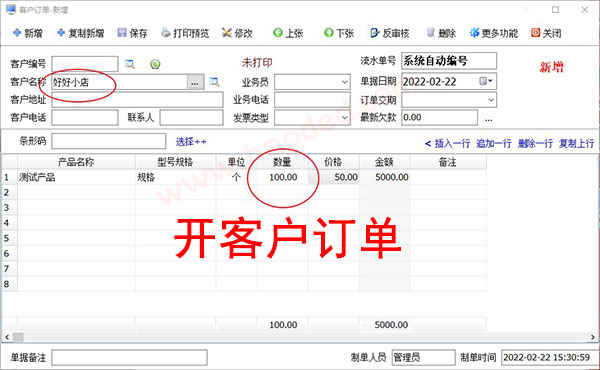Click the 制单时间 field
Viewport: 600px width, 370px height.
coord(549,357)
